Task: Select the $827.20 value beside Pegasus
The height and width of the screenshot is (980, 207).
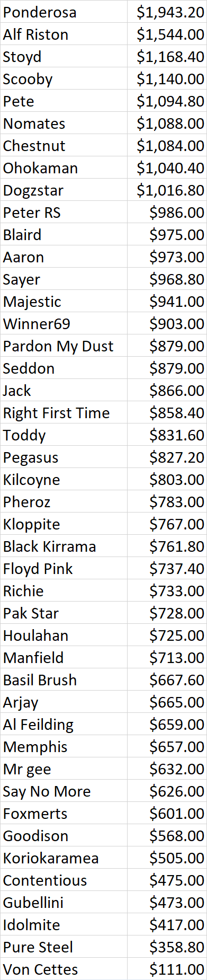Action: [167, 457]
